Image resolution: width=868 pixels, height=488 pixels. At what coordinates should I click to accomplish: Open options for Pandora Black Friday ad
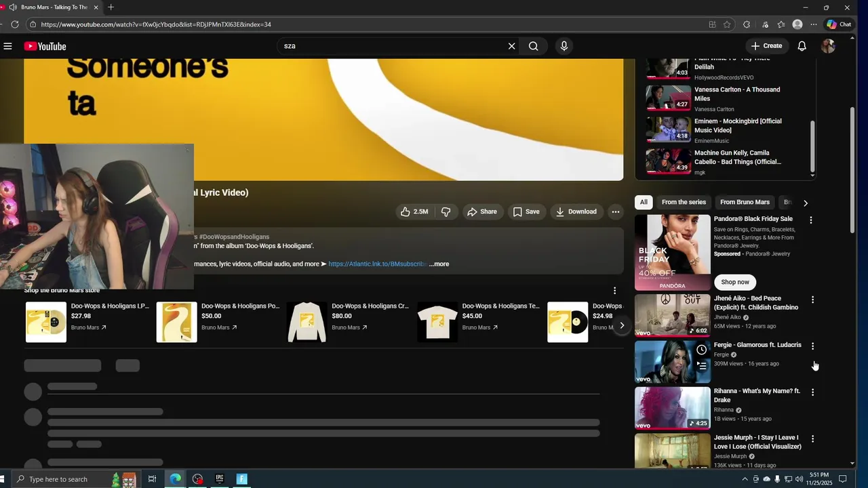coord(810,220)
